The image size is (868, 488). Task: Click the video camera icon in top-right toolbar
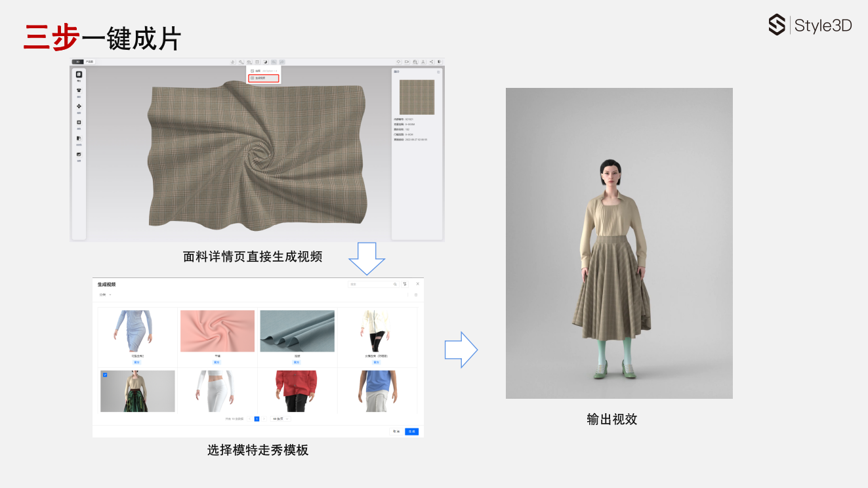[407, 62]
